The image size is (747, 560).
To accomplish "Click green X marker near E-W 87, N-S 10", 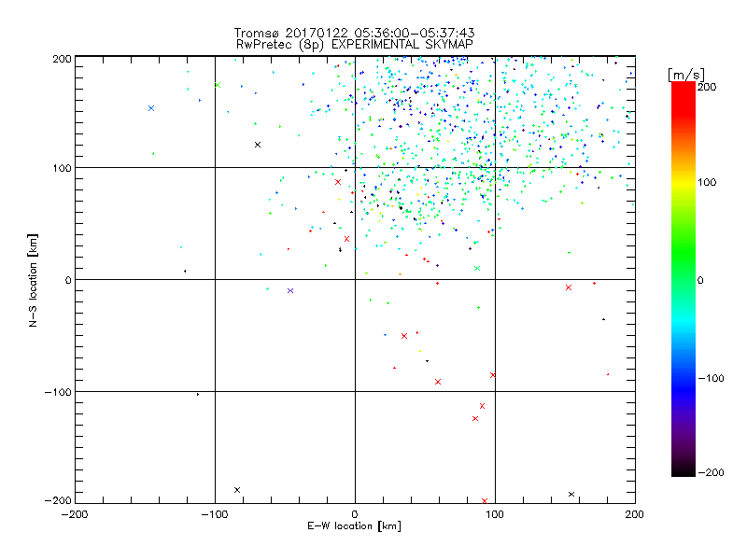I will pyautogui.click(x=477, y=269).
